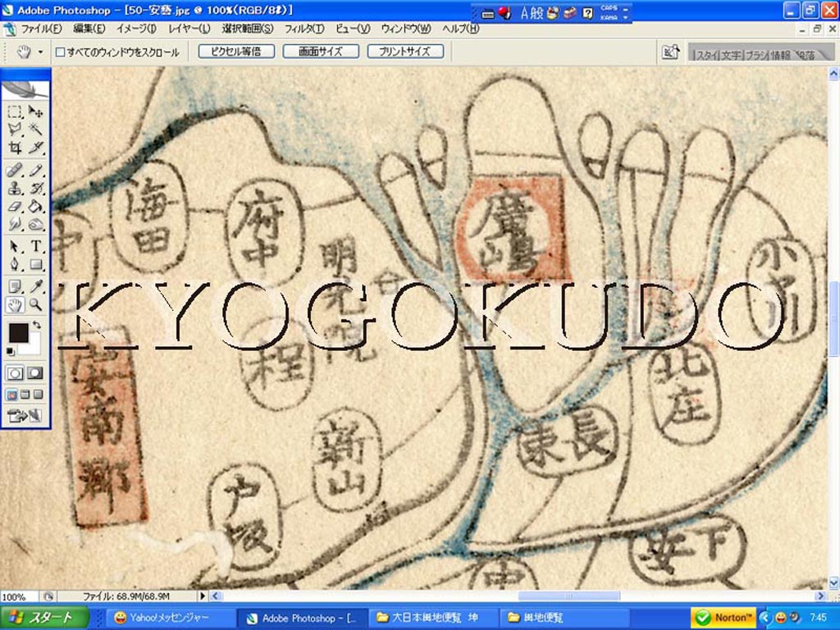Screen dimensions: 840x630
Task: Click the 画面サイズ button
Action: pos(321,52)
